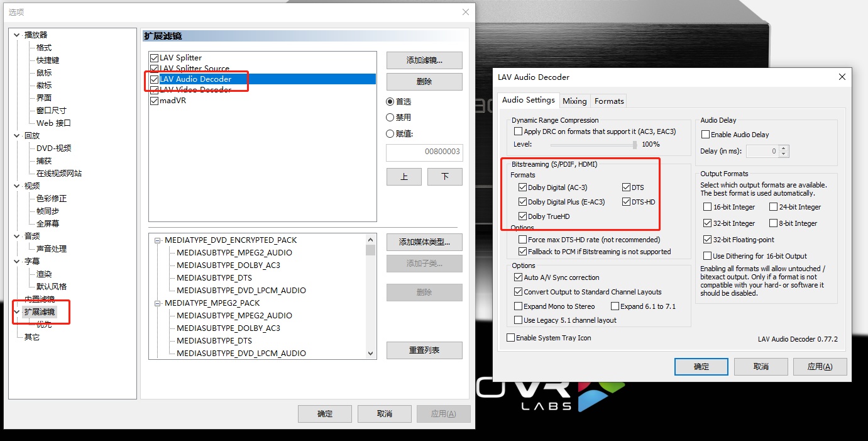Screen dimensions: 868x441
Task: Enable System Tray Icon checkbox
Action: pos(510,338)
